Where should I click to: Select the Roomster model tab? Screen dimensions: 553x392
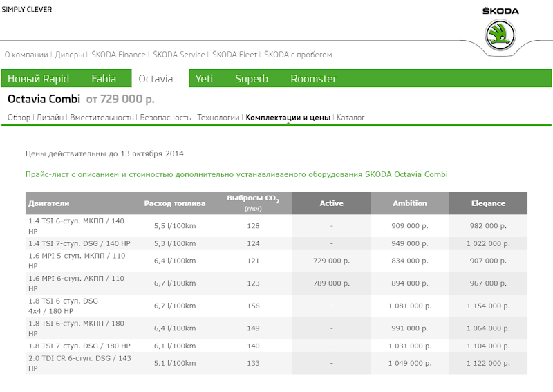(314, 78)
